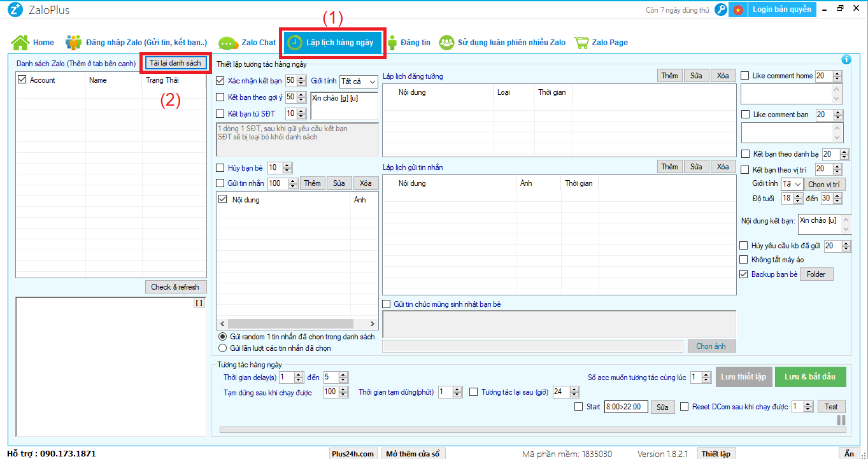868x459 pixels.
Task: Click the Test button
Action: pos(831,407)
